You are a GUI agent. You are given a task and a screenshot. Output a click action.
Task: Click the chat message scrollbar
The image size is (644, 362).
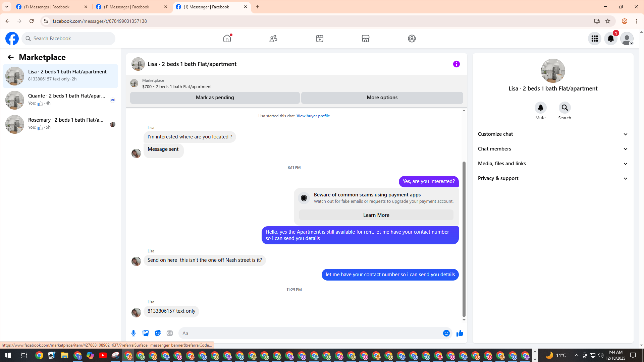[464, 238]
